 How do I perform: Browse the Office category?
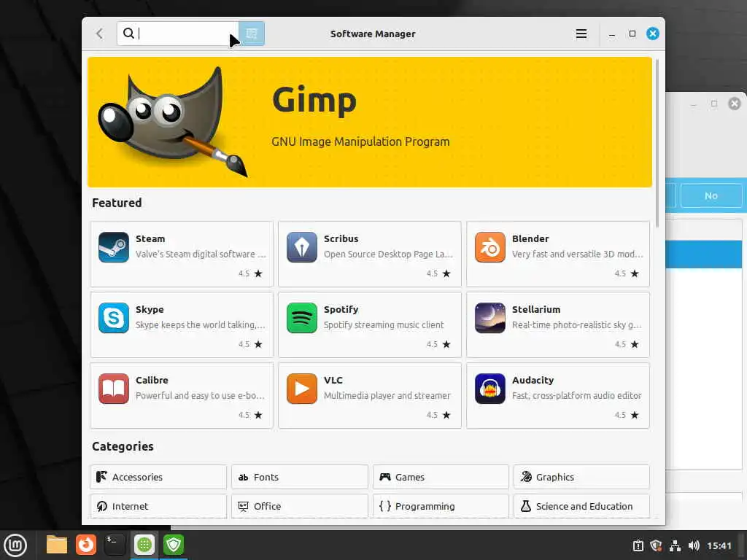coord(300,506)
